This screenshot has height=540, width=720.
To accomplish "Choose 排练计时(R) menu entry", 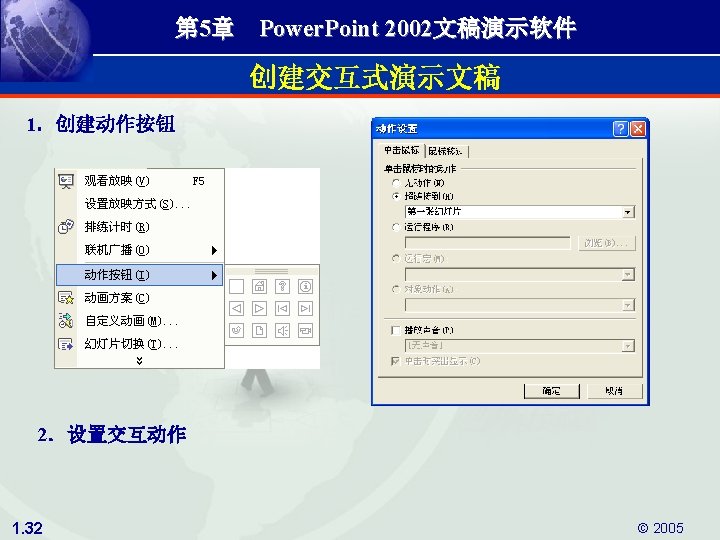I will pyautogui.click(x=140, y=227).
